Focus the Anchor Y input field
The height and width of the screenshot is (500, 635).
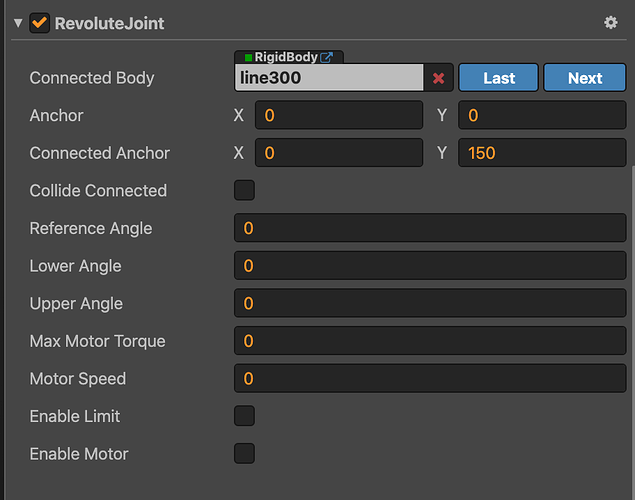pyautogui.click(x=542, y=116)
